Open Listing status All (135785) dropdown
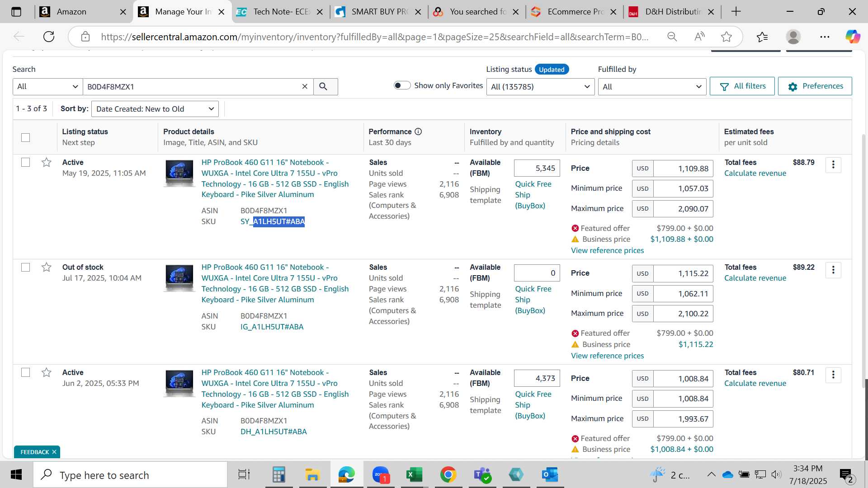 (540, 86)
